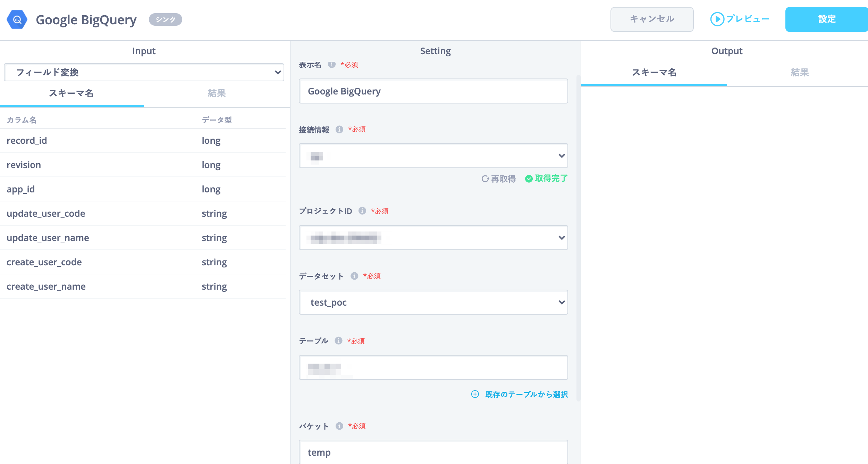This screenshot has width=868, height=464.
Task: Click the info icon next to プロジェクトID
Action: pos(362,211)
